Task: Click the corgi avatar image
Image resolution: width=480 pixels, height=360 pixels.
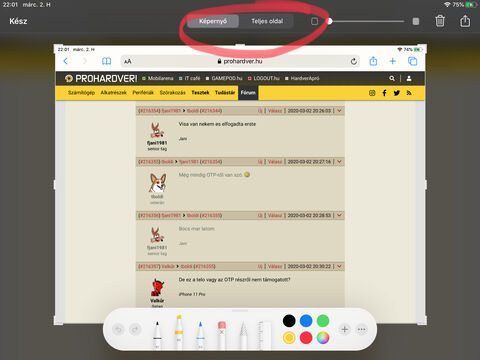Action: tap(157, 183)
